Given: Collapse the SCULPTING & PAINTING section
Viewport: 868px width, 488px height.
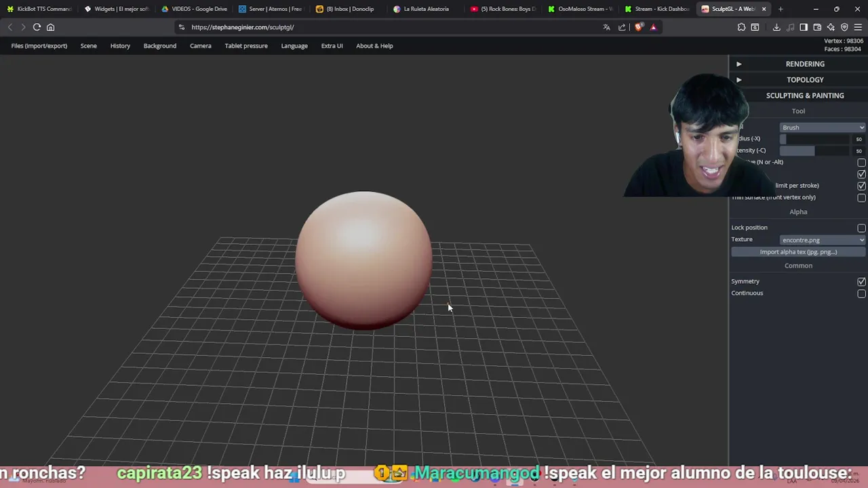Looking at the screenshot, I should tap(805, 96).
